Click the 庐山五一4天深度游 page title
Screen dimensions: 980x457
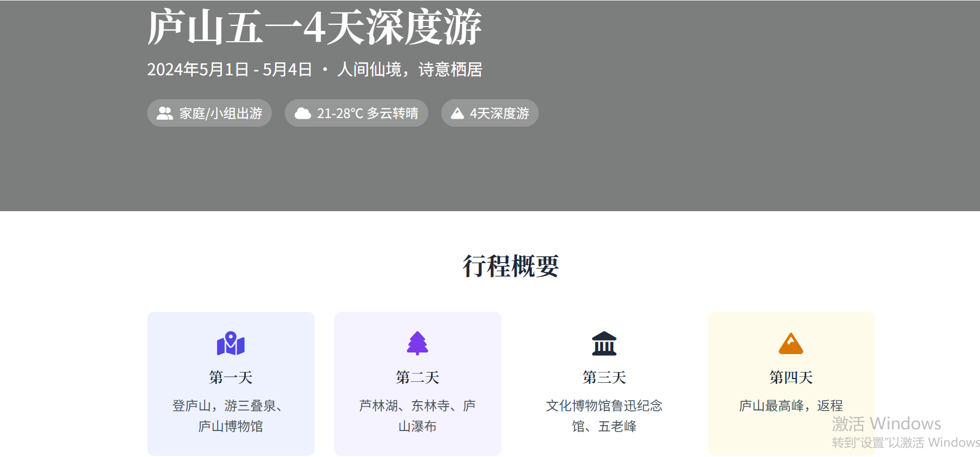(x=314, y=27)
